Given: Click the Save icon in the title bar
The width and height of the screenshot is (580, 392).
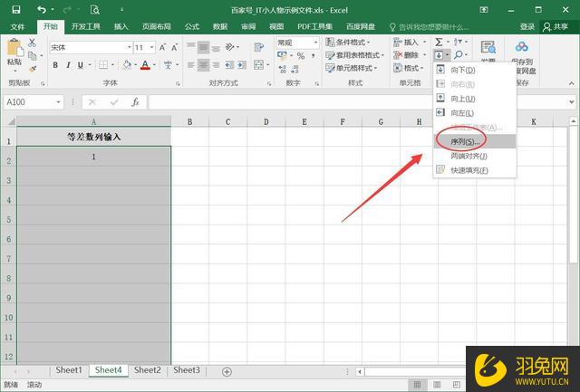Looking at the screenshot, I should [16, 10].
